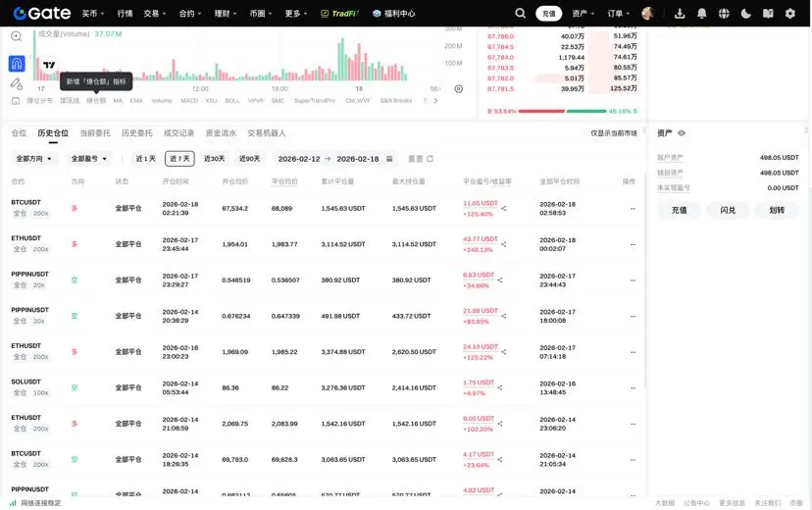Select the 近1天 range filter
This screenshot has height=510, width=812.
(x=146, y=159)
